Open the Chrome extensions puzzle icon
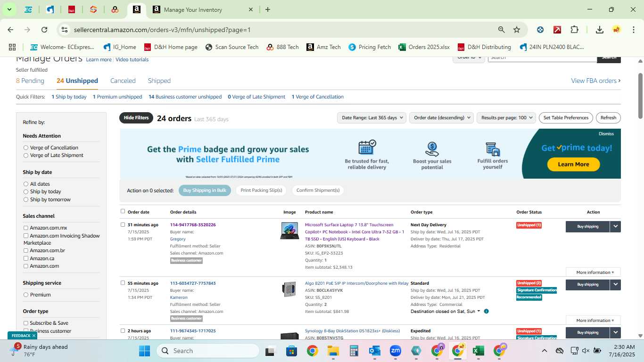The image size is (644, 362). tap(574, 30)
